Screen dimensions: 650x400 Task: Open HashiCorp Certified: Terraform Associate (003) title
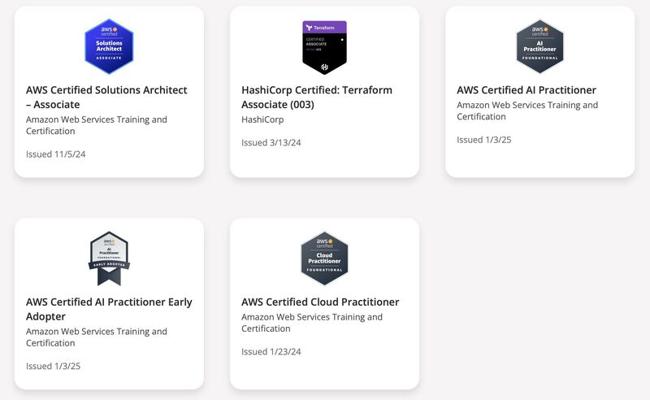[317, 97]
